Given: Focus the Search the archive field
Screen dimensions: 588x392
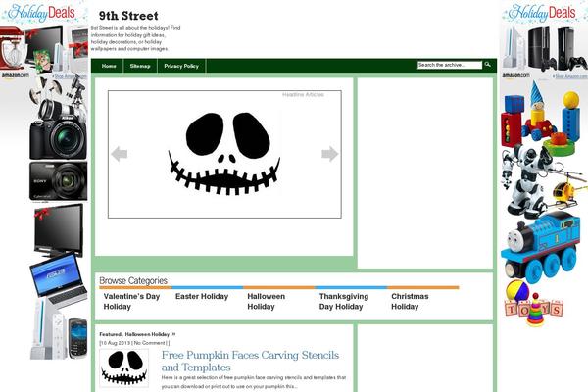Looking at the screenshot, I should [450, 65].
